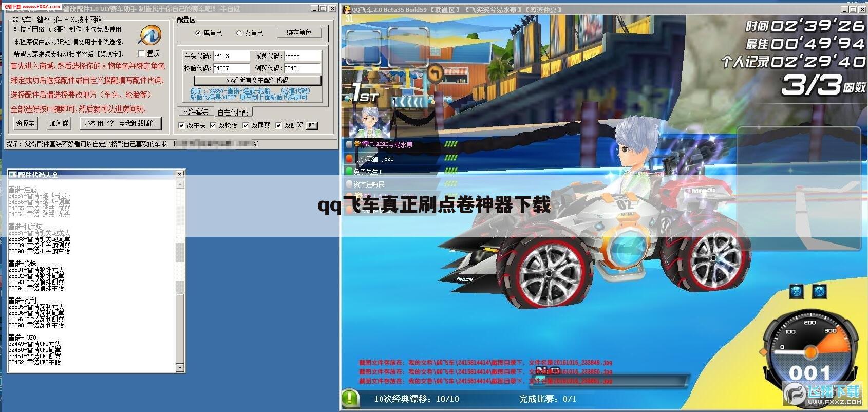The width and height of the screenshot is (868, 412).
Task: Toggle the 置顶 always-on-top checkbox
Action: (x=141, y=53)
